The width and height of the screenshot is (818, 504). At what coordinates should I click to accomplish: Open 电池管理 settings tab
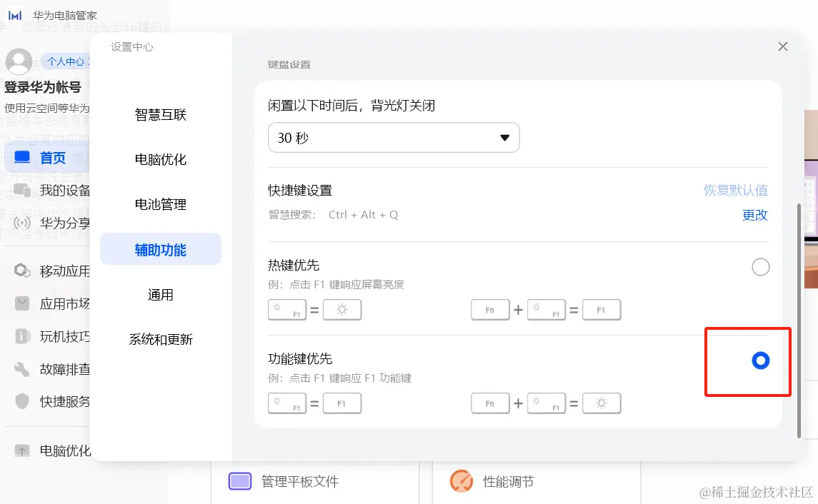click(161, 204)
